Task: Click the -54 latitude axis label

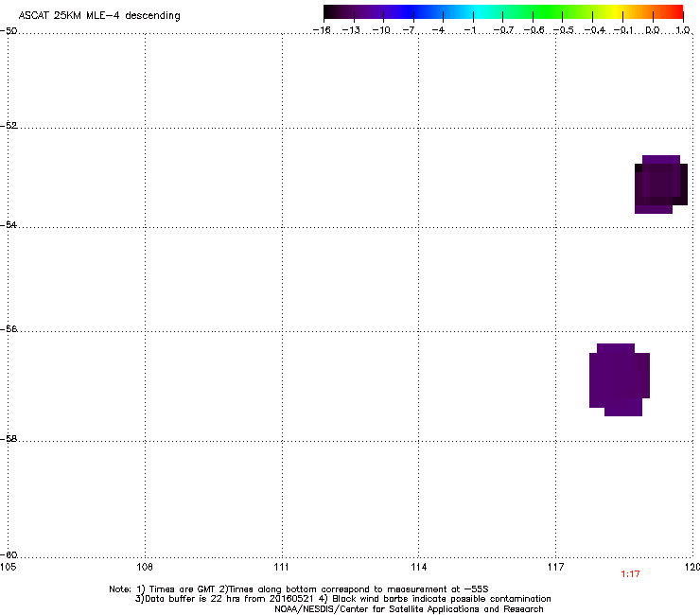Action: point(9,224)
